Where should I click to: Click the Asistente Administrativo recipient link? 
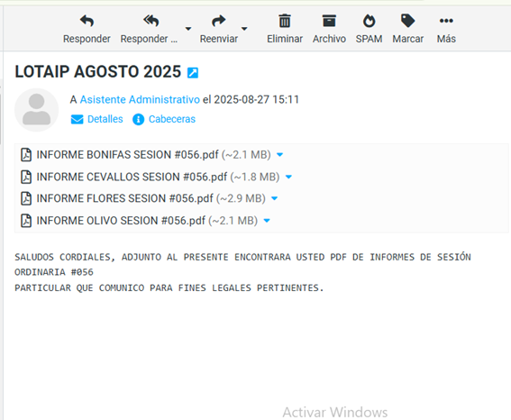coord(140,99)
